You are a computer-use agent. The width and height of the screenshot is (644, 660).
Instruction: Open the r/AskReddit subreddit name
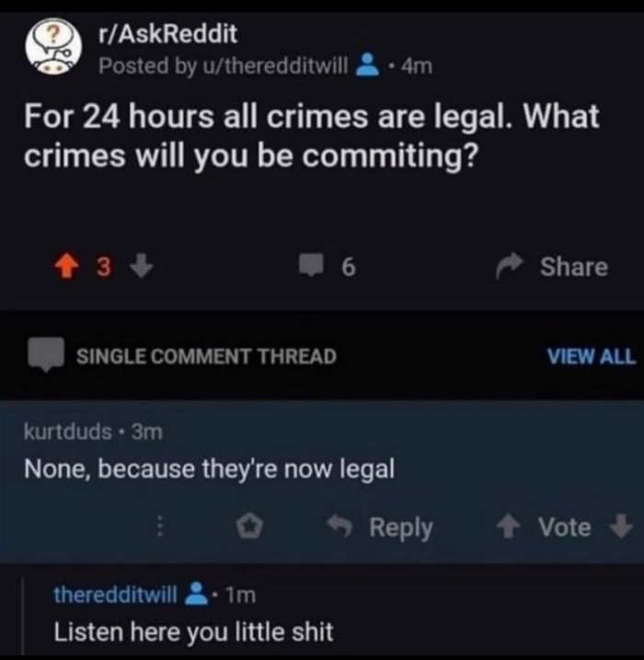coord(167,34)
